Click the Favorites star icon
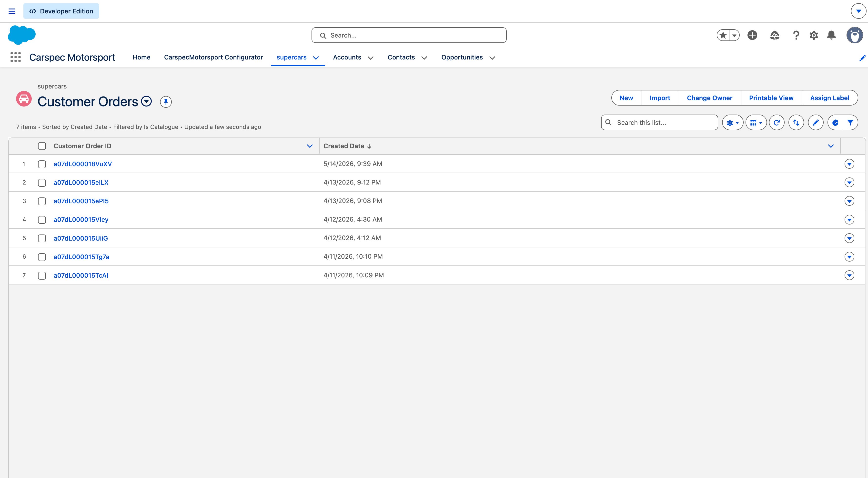The image size is (868, 478). 723,35
